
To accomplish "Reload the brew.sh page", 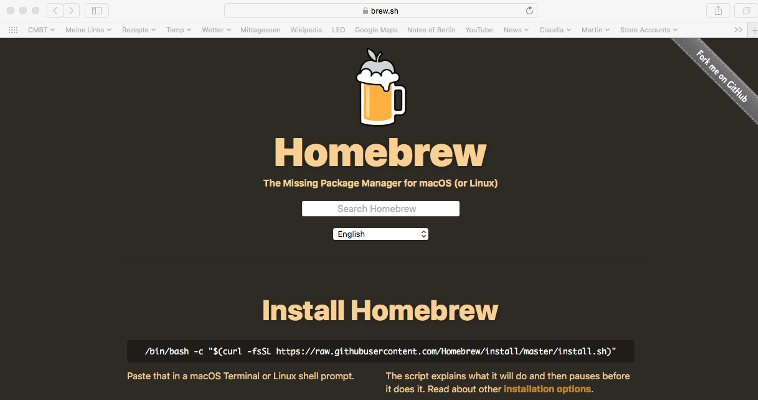I will (529, 10).
